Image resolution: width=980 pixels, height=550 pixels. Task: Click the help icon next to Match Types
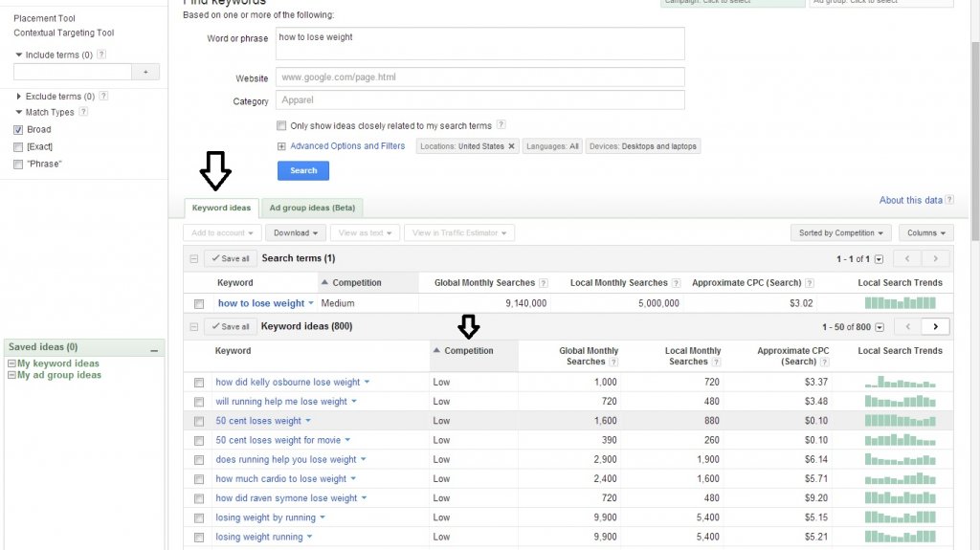(83, 112)
